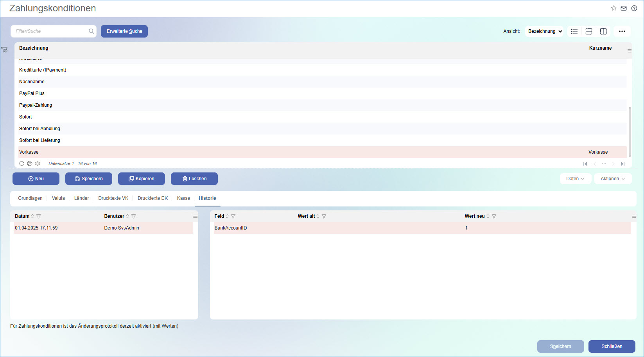
Task: Select the Sofort bei Lieferung row
Action: click(322, 140)
